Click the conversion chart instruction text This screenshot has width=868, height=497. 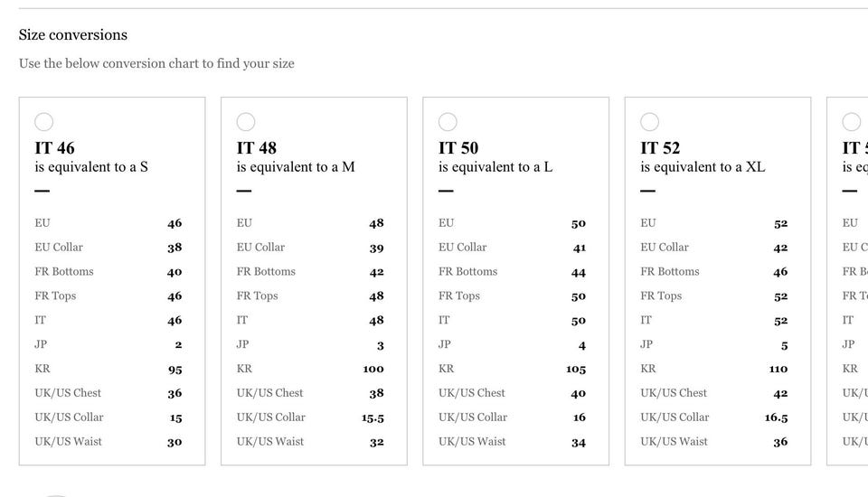click(156, 64)
